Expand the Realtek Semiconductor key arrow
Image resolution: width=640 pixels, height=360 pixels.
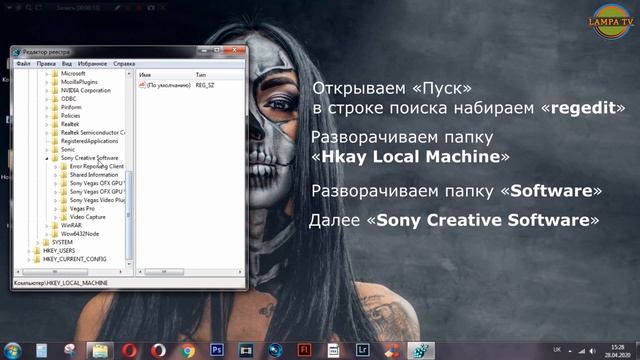click(47, 133)
